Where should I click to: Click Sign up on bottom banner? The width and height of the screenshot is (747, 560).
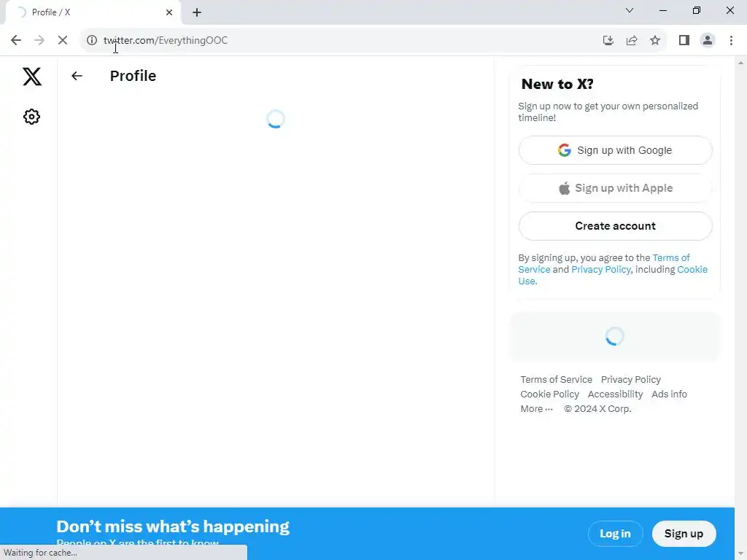tap(684, 534)
